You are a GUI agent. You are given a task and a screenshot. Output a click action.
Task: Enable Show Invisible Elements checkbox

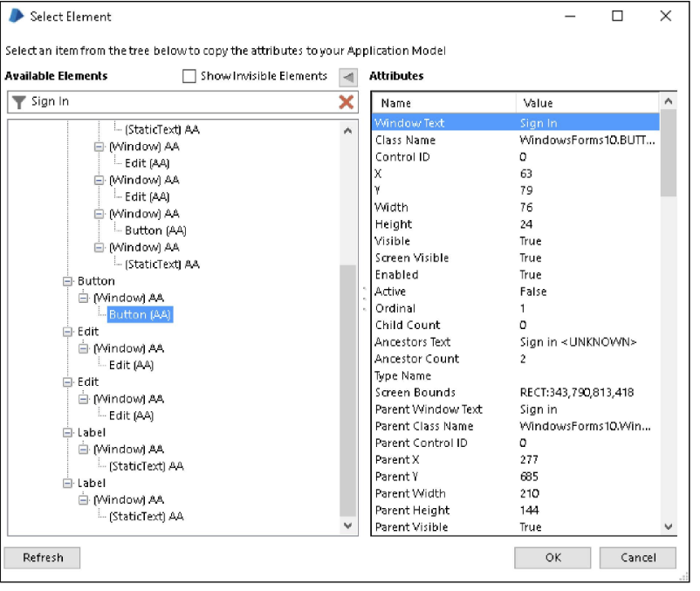[x=189, y=77]
